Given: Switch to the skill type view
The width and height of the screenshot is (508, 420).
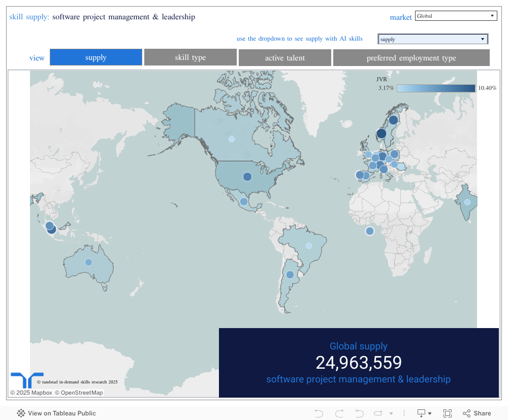Looking at the screenshot, I should [190, 57].
